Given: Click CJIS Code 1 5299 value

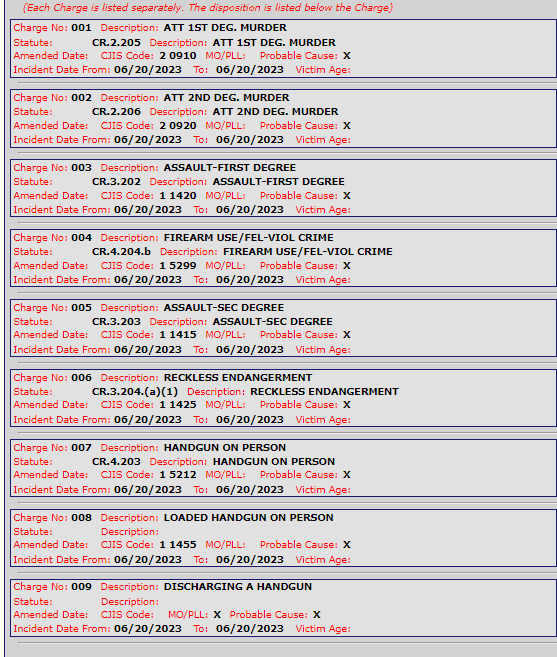Looking at the screenshot, I should click(178, 266).
